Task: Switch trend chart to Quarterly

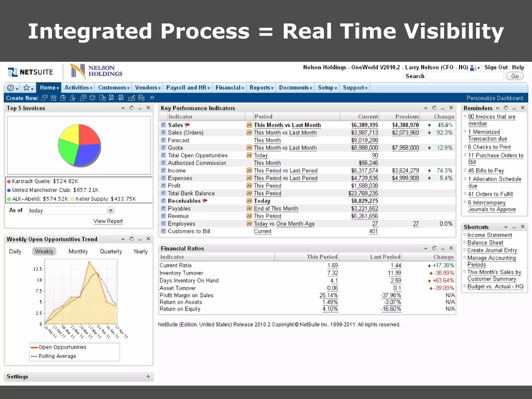Action: click(111, 251)
